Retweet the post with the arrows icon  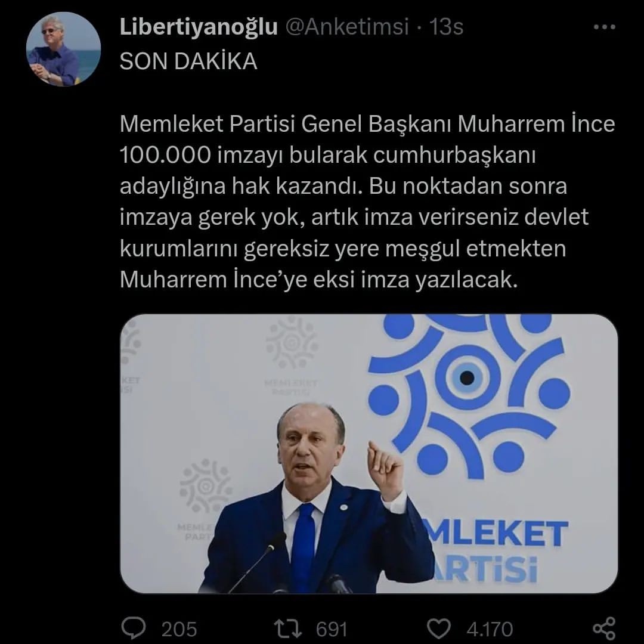pos(288,628)
